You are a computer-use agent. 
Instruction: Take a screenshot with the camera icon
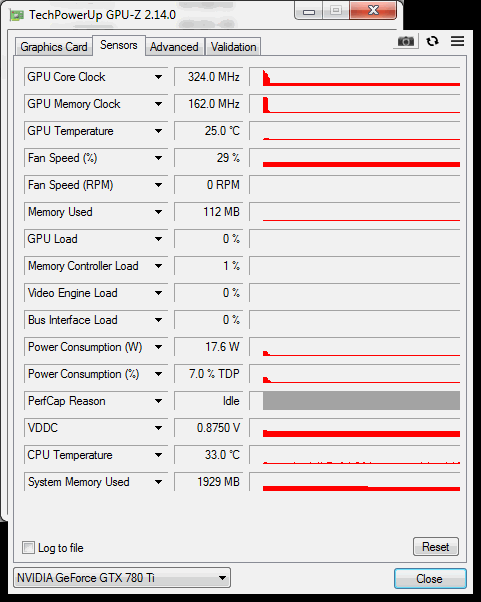click(x=406, y=41)
